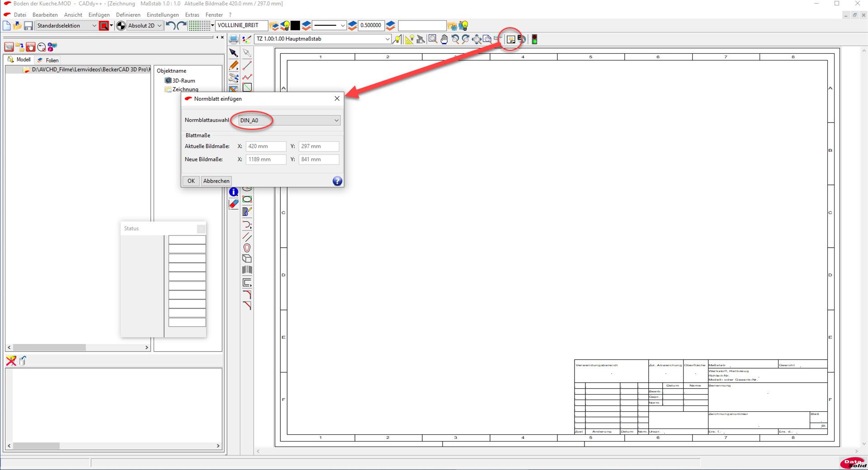Click the Print icon
The image size is (868, 470).
click(x=234, y=39)
